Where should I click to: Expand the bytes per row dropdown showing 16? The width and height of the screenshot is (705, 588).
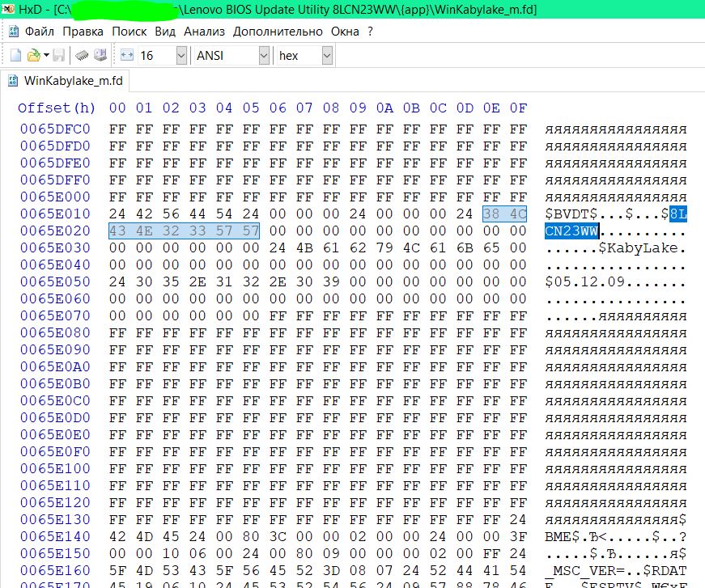tap(181, 56)
